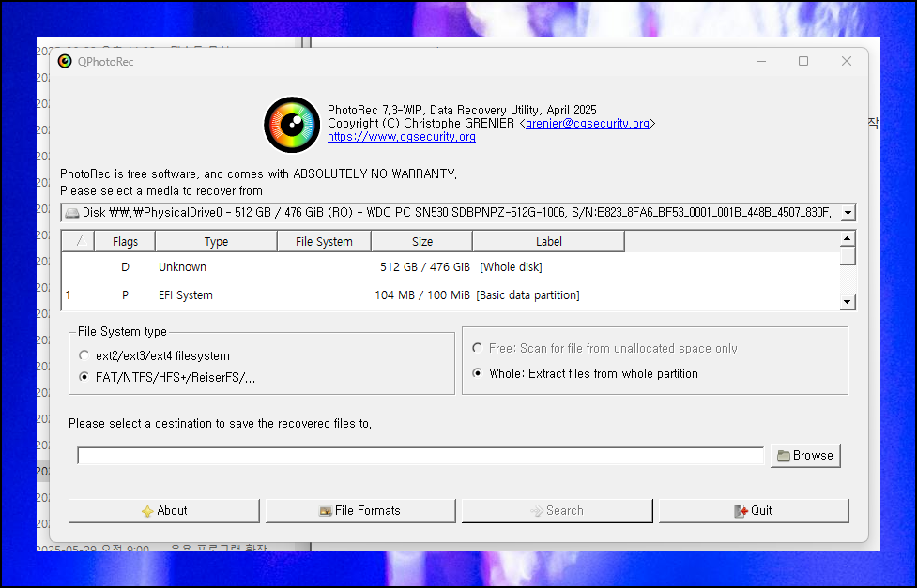Maximize the QPhotoRec window
The width and height of the screenshot is (917, 588).
point(803,61)
